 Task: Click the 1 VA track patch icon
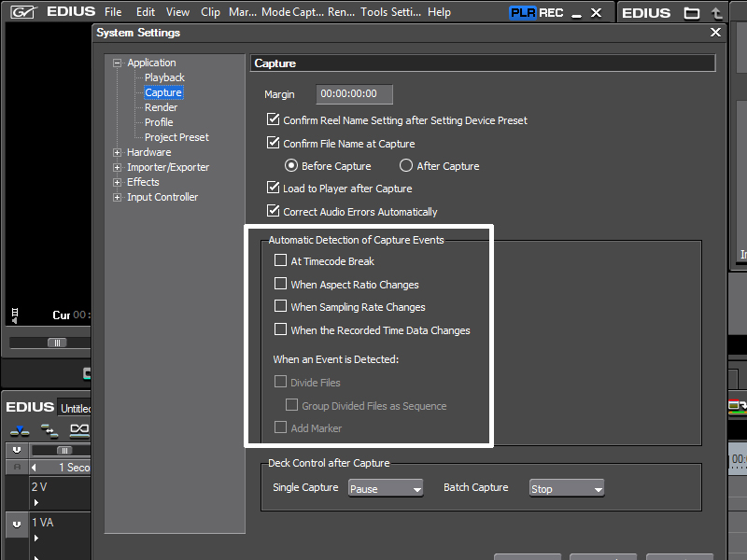[17, 525]
